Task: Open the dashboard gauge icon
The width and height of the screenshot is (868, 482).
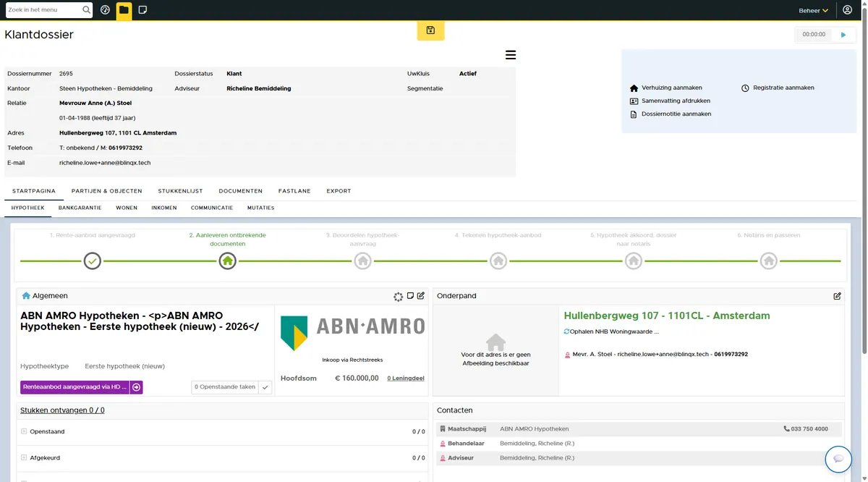Action: click(105, 10)
